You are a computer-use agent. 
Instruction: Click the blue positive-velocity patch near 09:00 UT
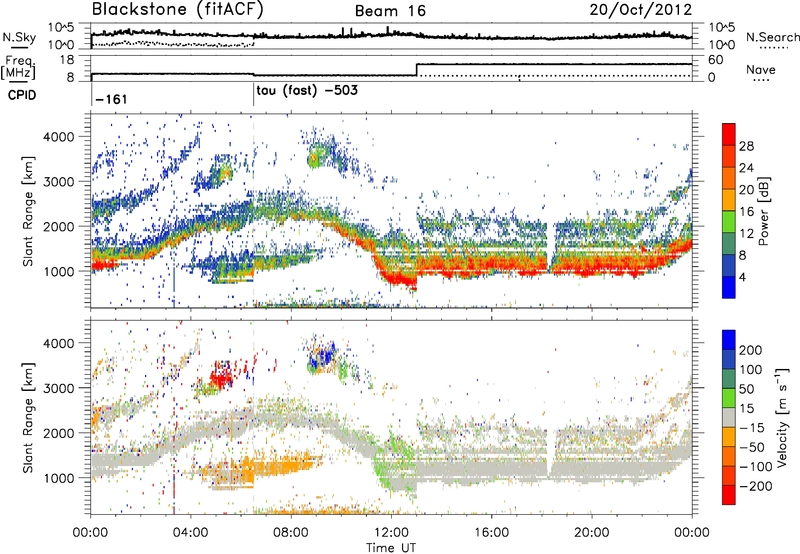(322, 358)
